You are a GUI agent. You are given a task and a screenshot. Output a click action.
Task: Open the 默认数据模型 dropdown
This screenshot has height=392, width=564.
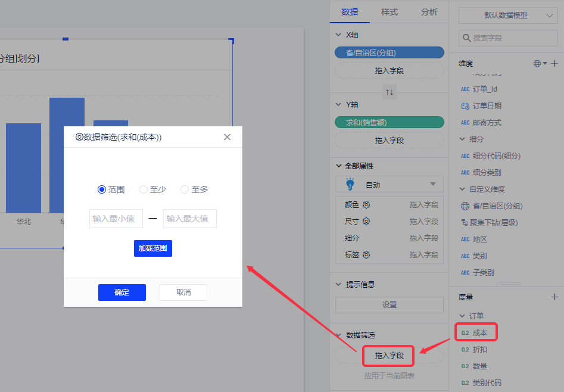click(508, 15)
